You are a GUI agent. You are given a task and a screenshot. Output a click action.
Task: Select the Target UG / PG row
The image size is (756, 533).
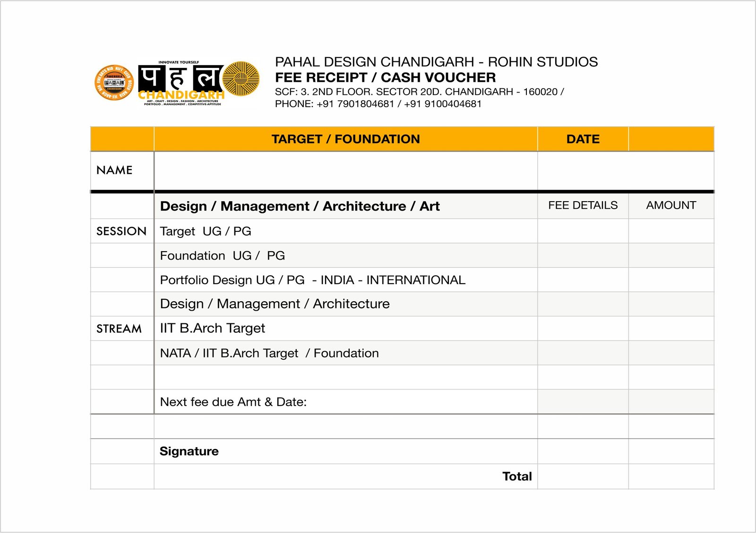(x=206, y=231)
